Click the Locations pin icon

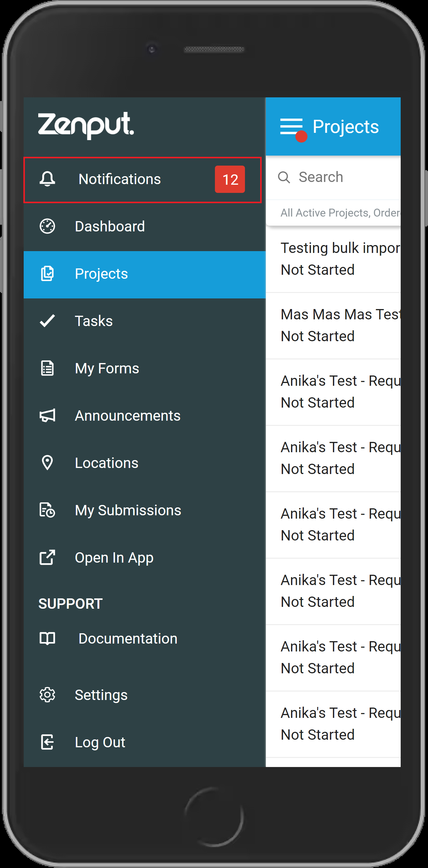pyautogui.click(x=47, y=463)
